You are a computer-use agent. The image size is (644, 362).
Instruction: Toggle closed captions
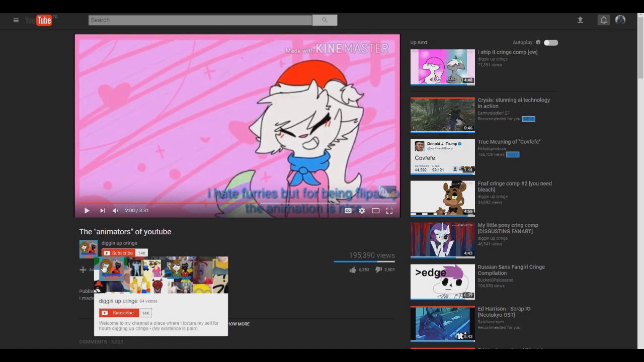348,211
